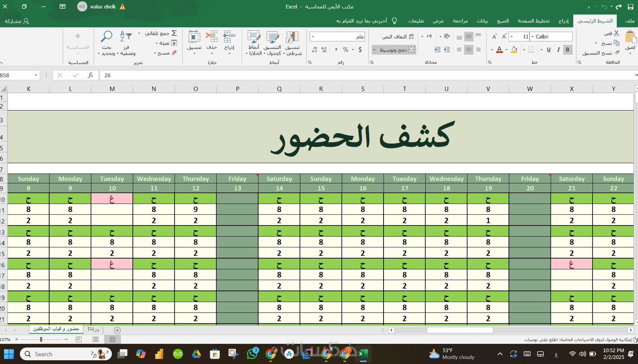Open the Calibri font name dropdown
This screenshot has height=364, width=638.
click(x=532, y=36)
